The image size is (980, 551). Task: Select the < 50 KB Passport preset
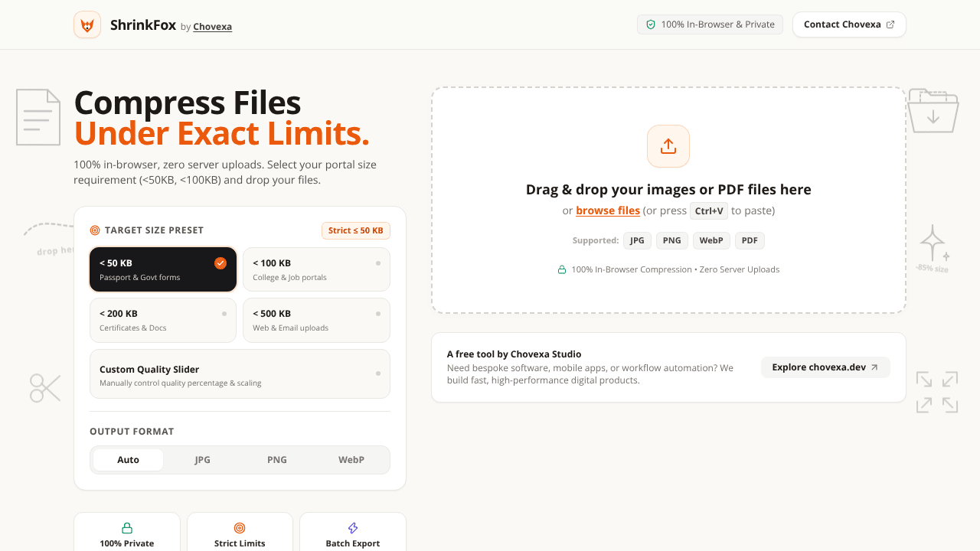(x=163, y=269)
